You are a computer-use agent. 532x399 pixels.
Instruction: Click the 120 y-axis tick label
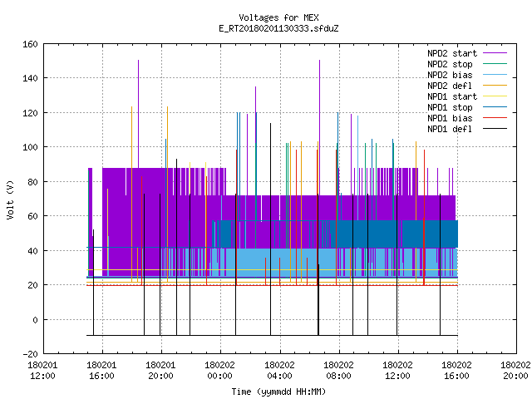30,113
